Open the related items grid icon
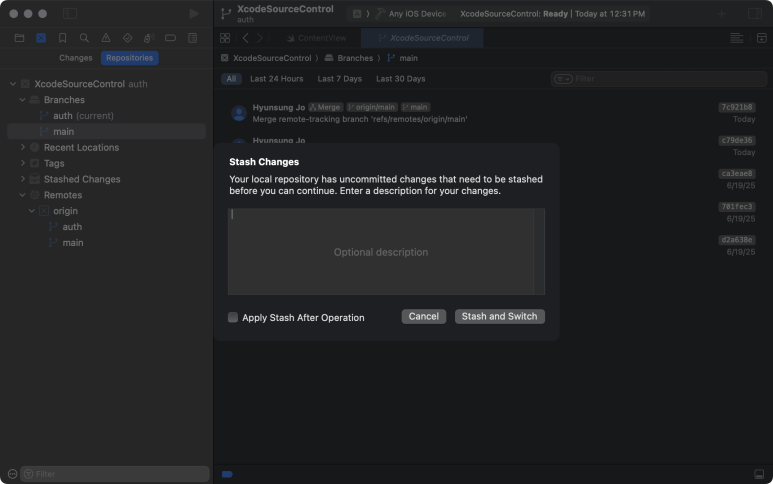The image size is (773, 484). (225, 38)
